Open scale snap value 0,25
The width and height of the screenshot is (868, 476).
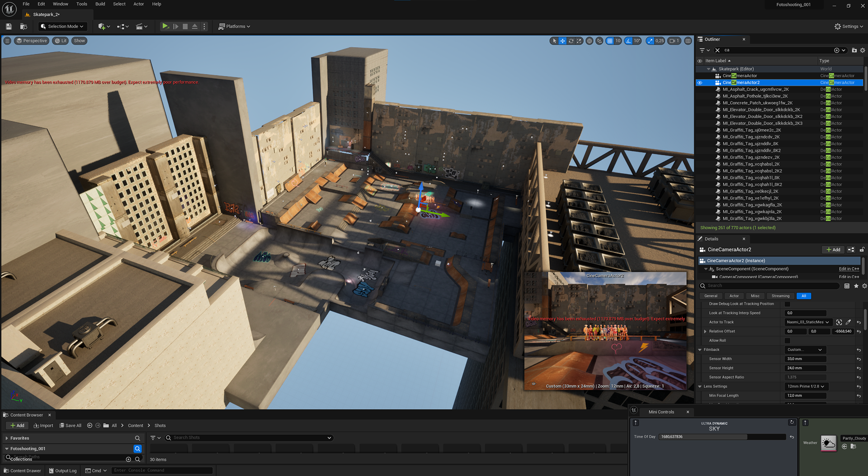660,41
